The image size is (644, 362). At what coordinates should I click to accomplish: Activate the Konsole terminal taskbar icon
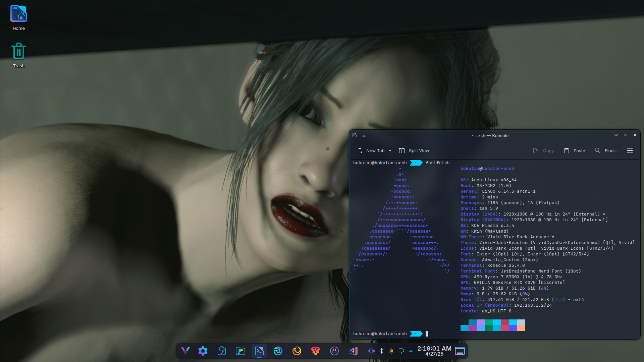point(259,351)
